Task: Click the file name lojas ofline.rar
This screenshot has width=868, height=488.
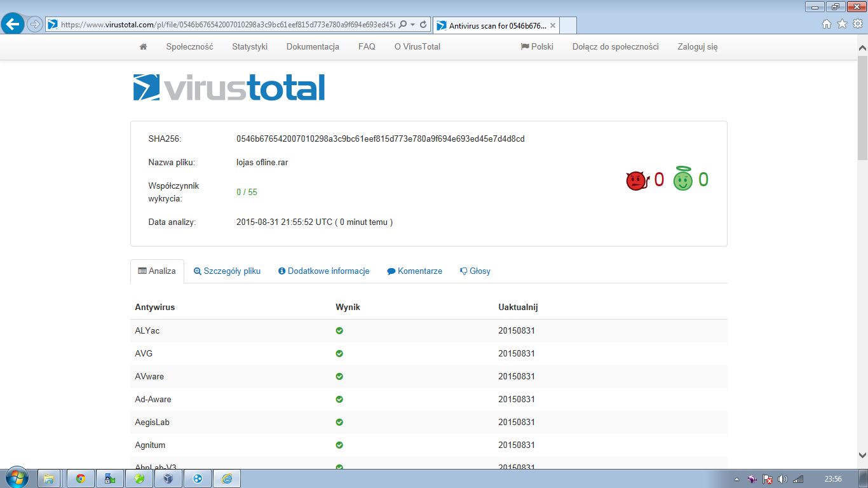Action: tap(262, 162)
